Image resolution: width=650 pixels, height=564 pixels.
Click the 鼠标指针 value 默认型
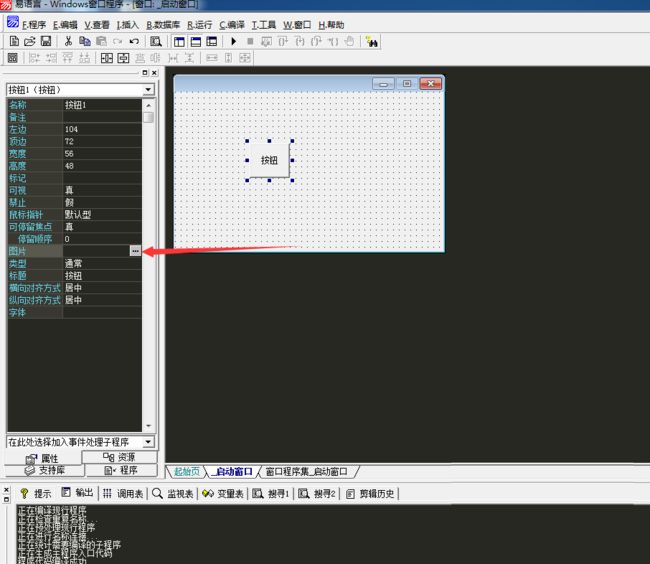(x=102, y=215)
